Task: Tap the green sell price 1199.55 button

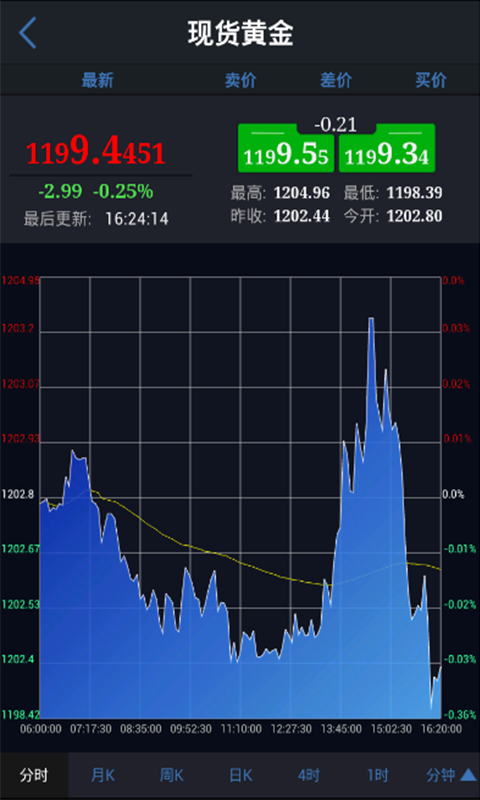Action: [x=286, y=148]
